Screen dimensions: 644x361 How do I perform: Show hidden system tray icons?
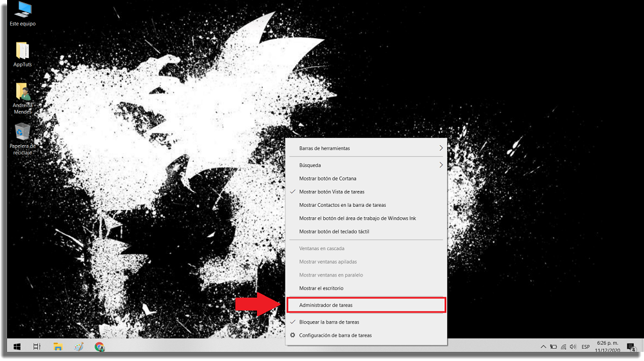point(543,347)
